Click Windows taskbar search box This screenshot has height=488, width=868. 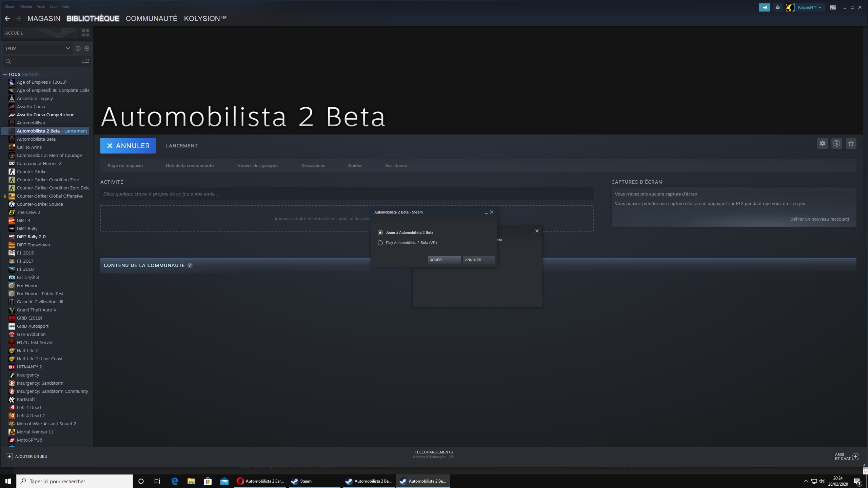[x=75, y=481]
